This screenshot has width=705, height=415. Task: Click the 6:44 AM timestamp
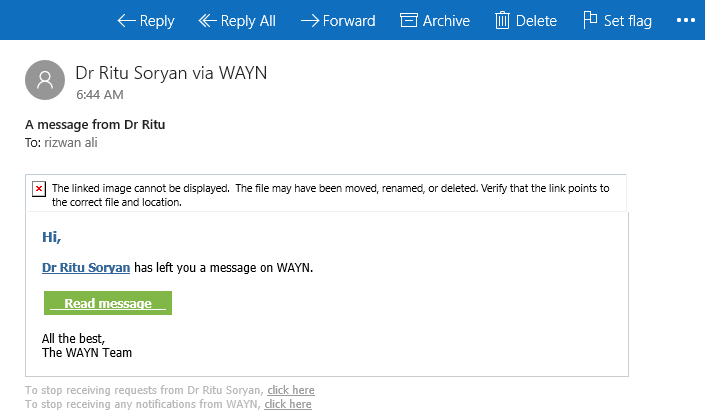point(100,95)
